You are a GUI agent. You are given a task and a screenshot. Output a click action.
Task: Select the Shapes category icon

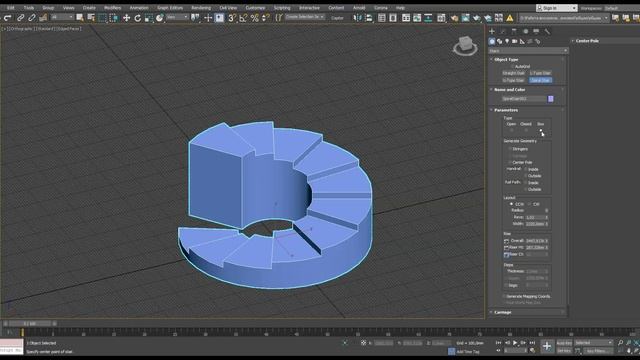click(x=500, y=41)
